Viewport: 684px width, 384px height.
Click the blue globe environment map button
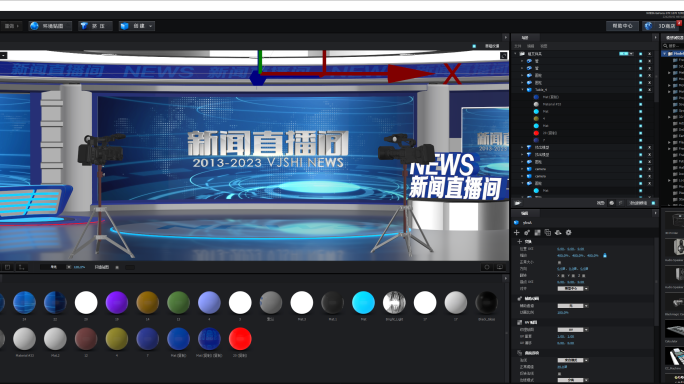pyautogui.click(x=50, y=26)
